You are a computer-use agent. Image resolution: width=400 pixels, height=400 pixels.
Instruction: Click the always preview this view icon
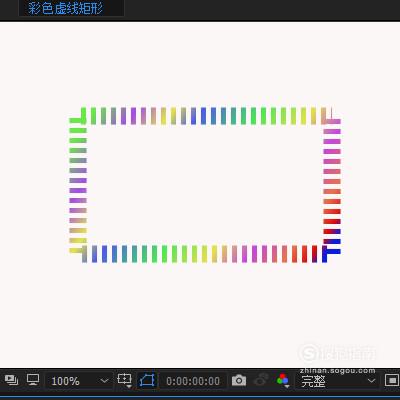click(12, 380)
